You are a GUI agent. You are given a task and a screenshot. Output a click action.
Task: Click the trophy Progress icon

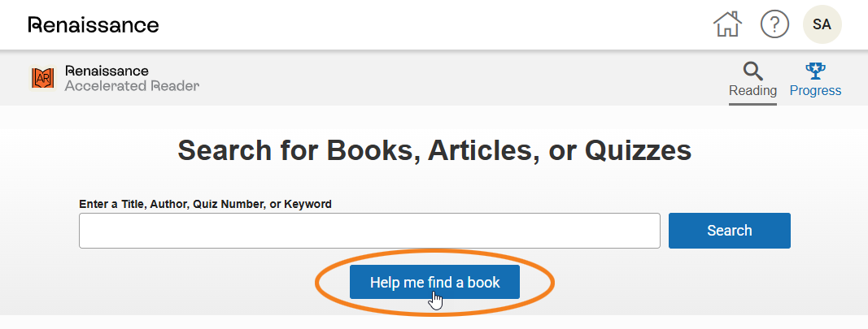click(x=814, y=71)
